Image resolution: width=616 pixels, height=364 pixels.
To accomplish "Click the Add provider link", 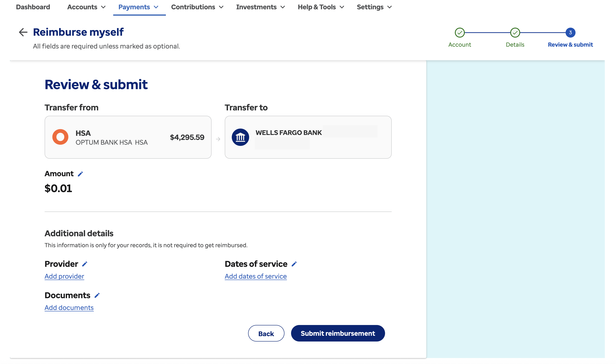I will point(64,277).
